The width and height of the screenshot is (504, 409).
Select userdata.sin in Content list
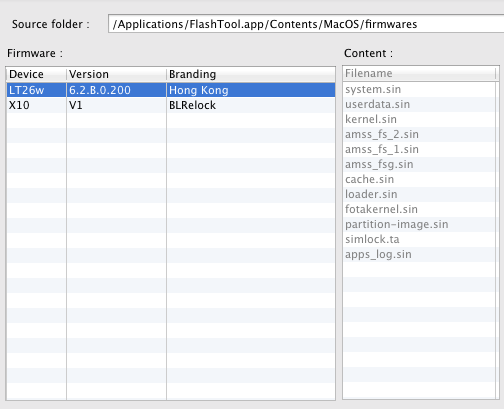coord(419,104)
